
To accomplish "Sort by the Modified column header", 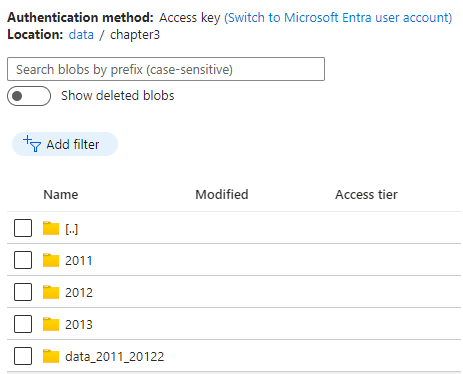I will point(222,194).
